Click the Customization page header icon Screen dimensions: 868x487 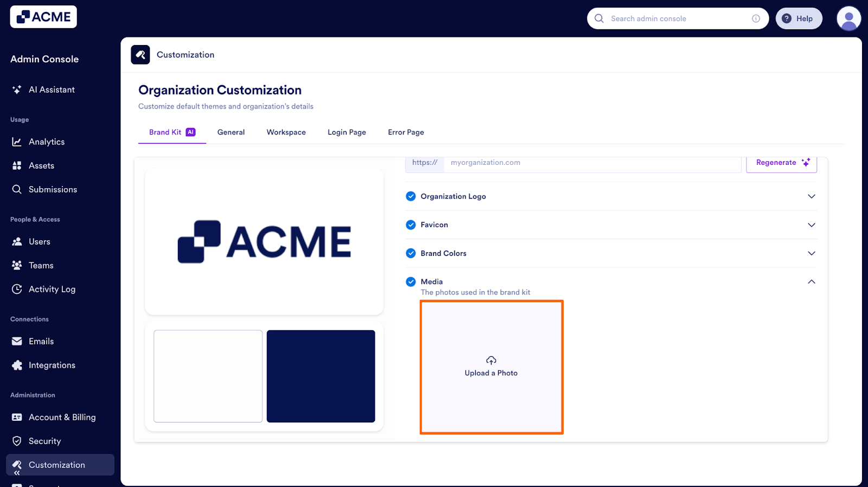click(141, 55)
